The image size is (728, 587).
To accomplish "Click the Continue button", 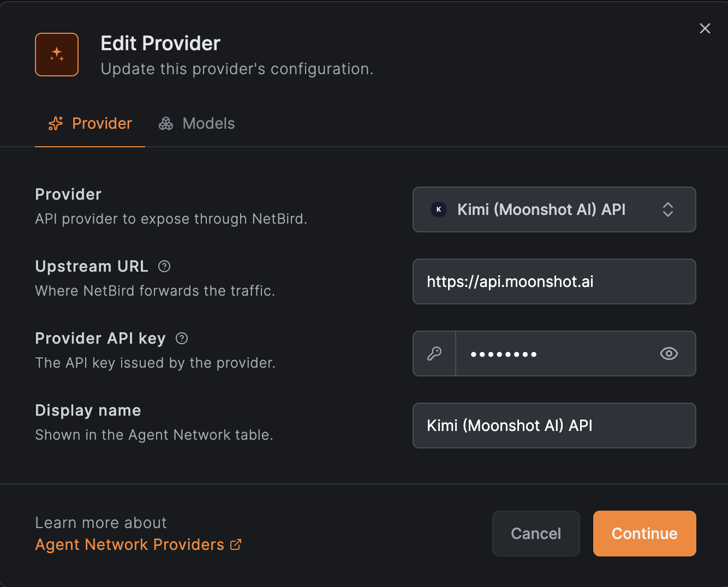I will (x=645, y=534).
